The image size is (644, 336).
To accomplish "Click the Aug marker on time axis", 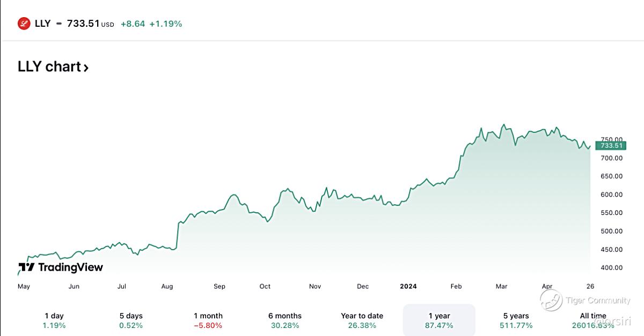I will [x=167, y=286].
